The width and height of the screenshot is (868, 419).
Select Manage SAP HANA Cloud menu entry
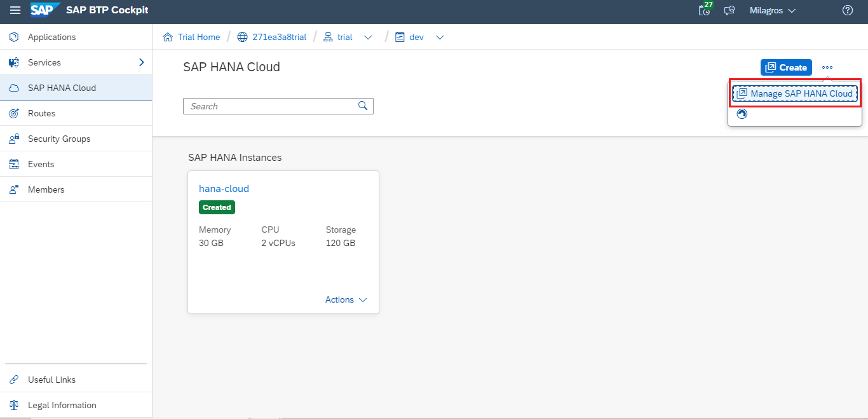(795, 93)
